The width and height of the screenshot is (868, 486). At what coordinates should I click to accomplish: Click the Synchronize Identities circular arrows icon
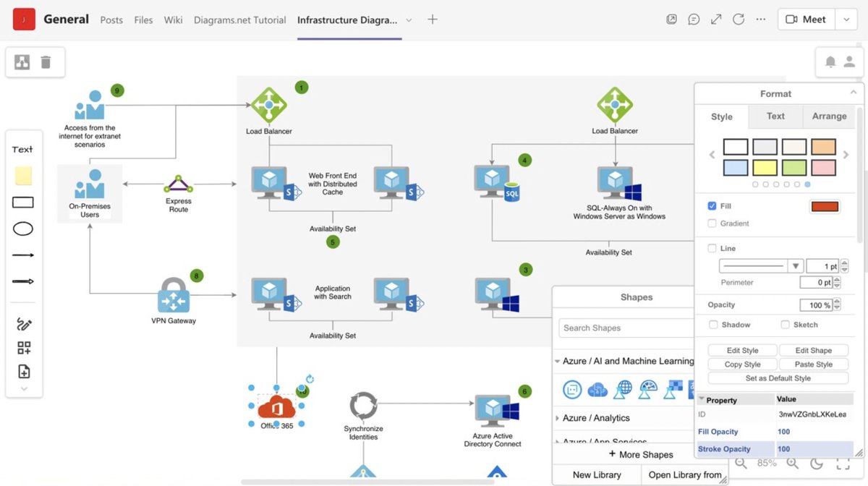pos(363,406)
